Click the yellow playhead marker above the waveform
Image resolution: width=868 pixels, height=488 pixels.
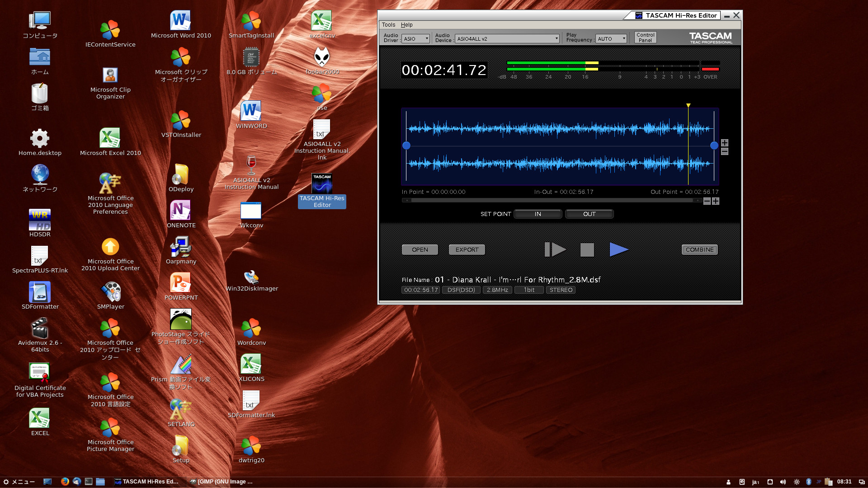(x=689, y=105)
